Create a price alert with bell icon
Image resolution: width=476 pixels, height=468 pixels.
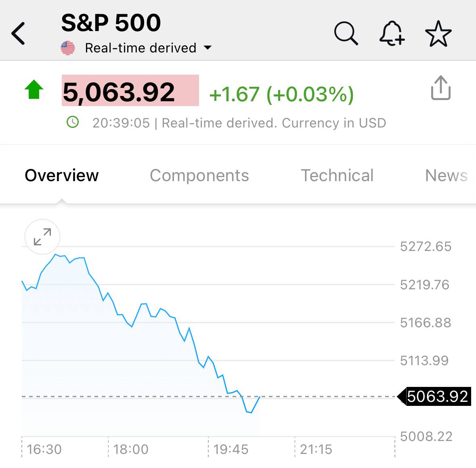tap(392, 33)
